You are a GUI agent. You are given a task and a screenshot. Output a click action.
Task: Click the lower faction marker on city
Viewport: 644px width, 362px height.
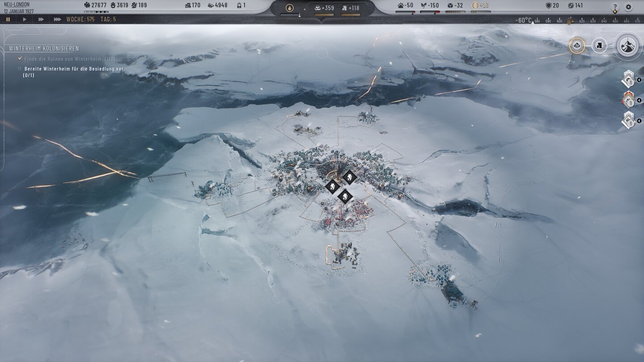(x=345, y=196)
